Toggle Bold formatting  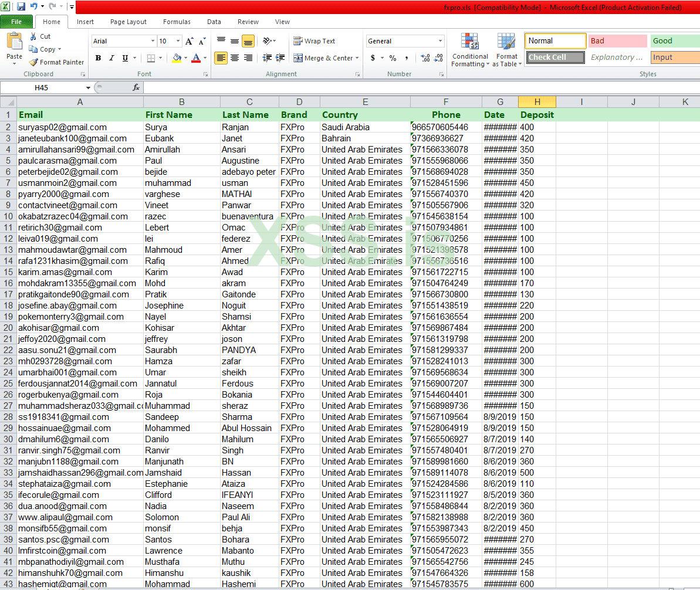tap(98, 58)
